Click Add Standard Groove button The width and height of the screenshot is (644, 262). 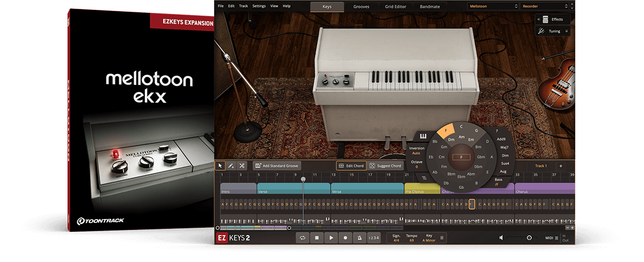pos(277,166)
